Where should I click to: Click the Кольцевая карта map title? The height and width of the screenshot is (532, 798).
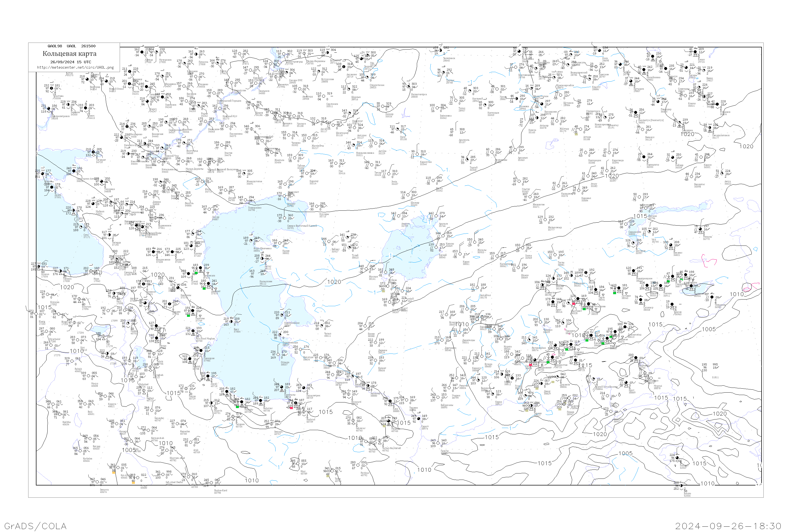pyautogui.click(x=69, y=54)
